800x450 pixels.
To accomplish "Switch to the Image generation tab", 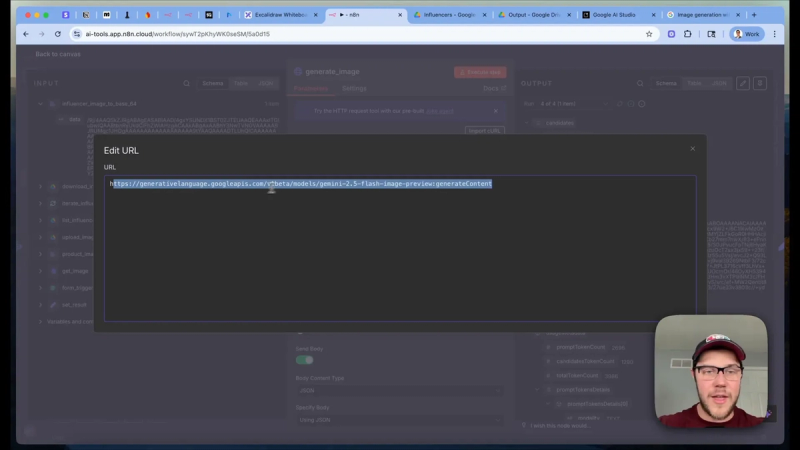I will click(x=703, y=15).
